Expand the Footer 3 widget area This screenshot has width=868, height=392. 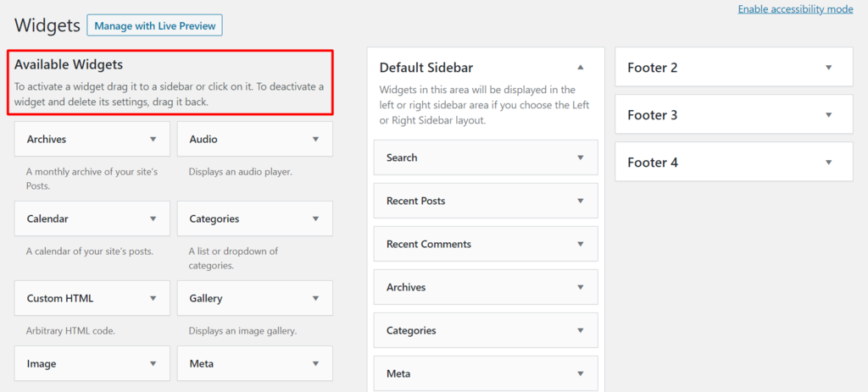(827, 115)
